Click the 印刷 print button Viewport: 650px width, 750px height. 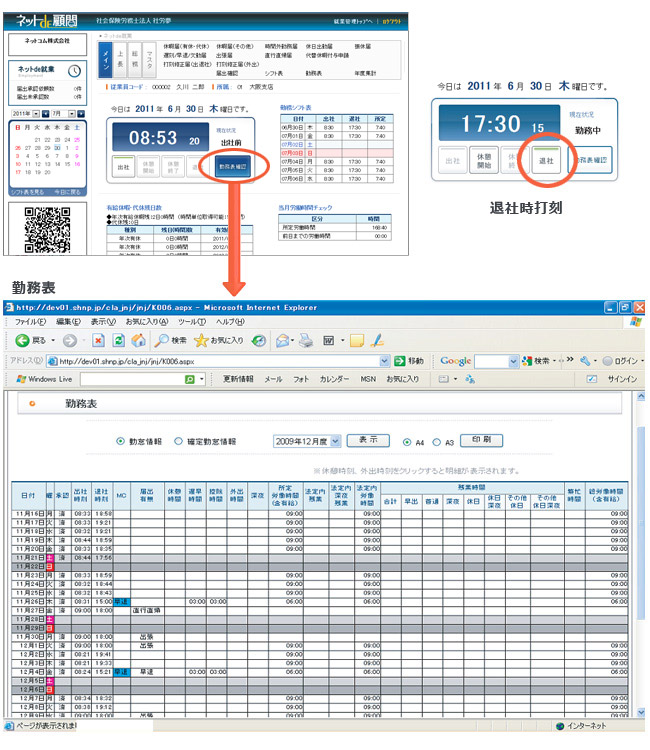point(481,440)
